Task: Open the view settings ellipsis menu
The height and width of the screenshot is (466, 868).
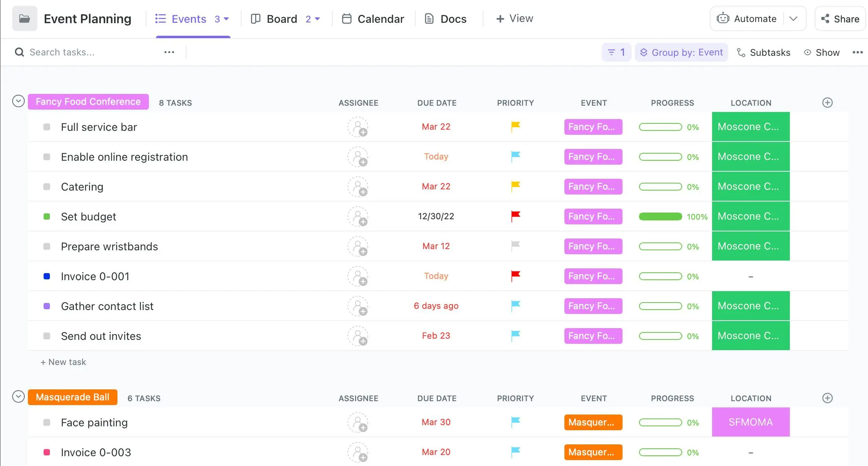Action: 857,52
